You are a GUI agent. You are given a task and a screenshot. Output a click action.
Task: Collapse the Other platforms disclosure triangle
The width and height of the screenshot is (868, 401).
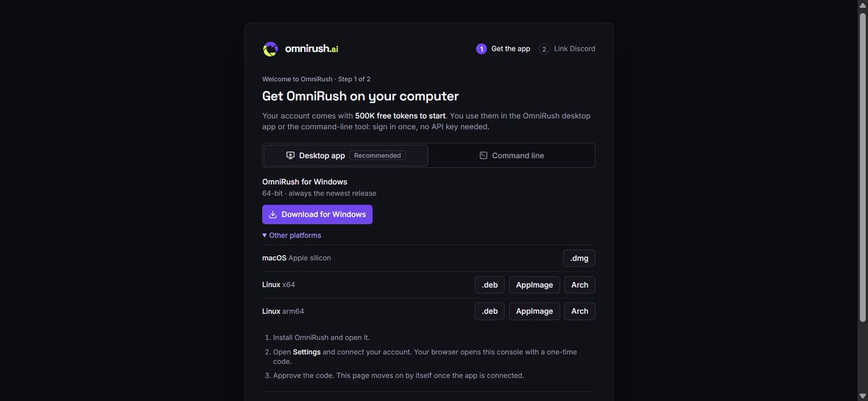click(265, 235)
